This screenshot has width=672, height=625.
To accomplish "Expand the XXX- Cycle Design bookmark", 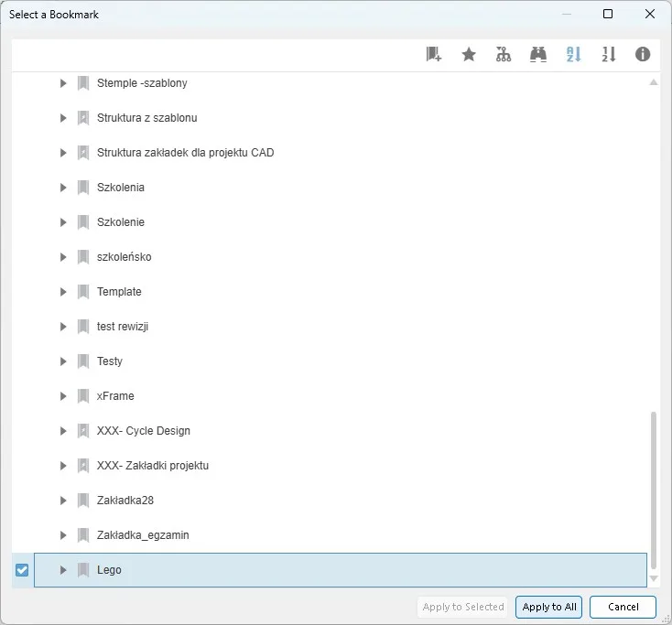I will (63, 431).
